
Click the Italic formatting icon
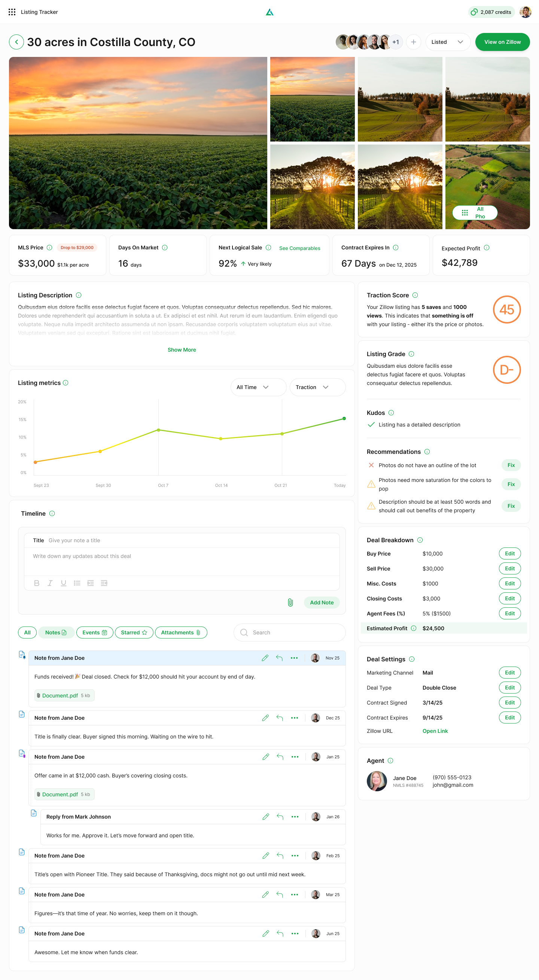click(50, 583)
